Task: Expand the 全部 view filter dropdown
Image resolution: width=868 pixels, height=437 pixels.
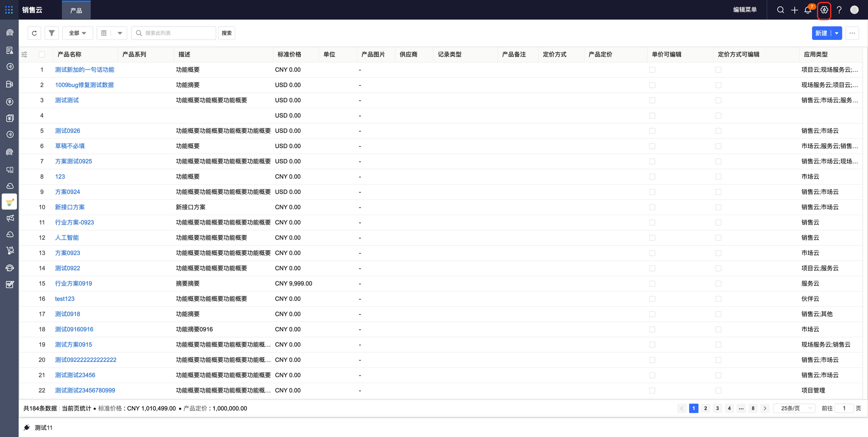Action: [77, 33]
